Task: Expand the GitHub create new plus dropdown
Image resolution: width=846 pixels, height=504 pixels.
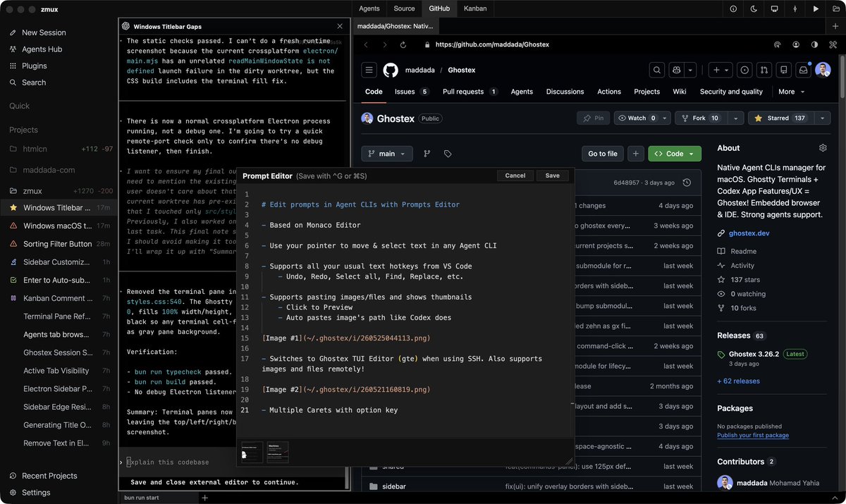Action: click(x=720, y=70)
